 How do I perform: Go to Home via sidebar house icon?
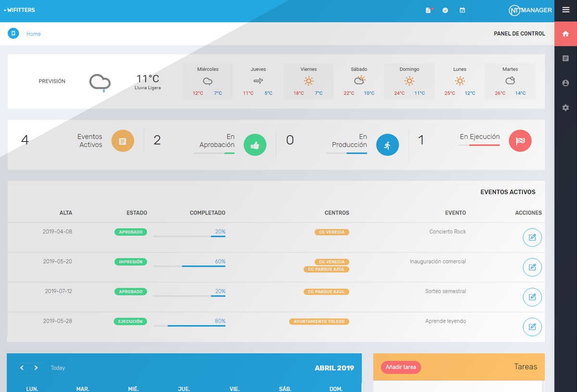565,34
